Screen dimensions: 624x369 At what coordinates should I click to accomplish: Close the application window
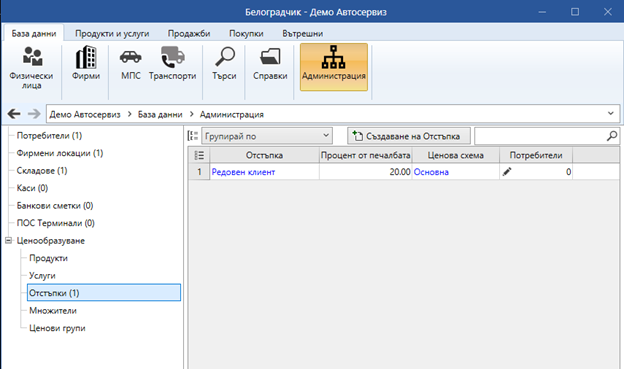pyautogui.click(x=608, y=12)
